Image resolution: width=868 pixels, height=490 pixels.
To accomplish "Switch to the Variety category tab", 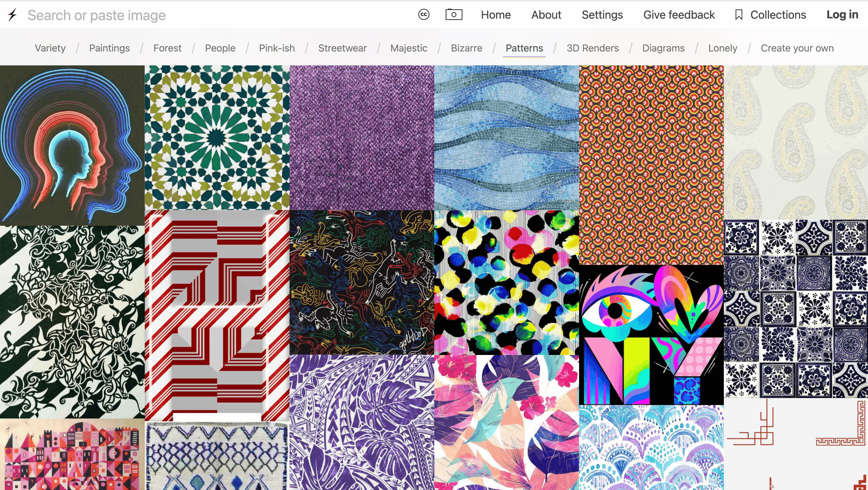I will pos(50,48).
